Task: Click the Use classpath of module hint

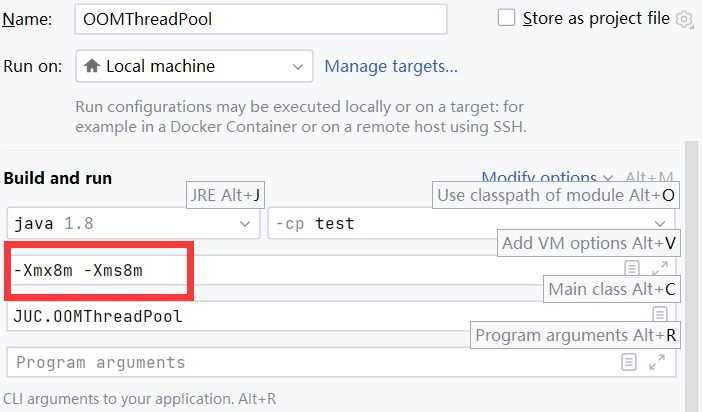Action: coord(556,195)
